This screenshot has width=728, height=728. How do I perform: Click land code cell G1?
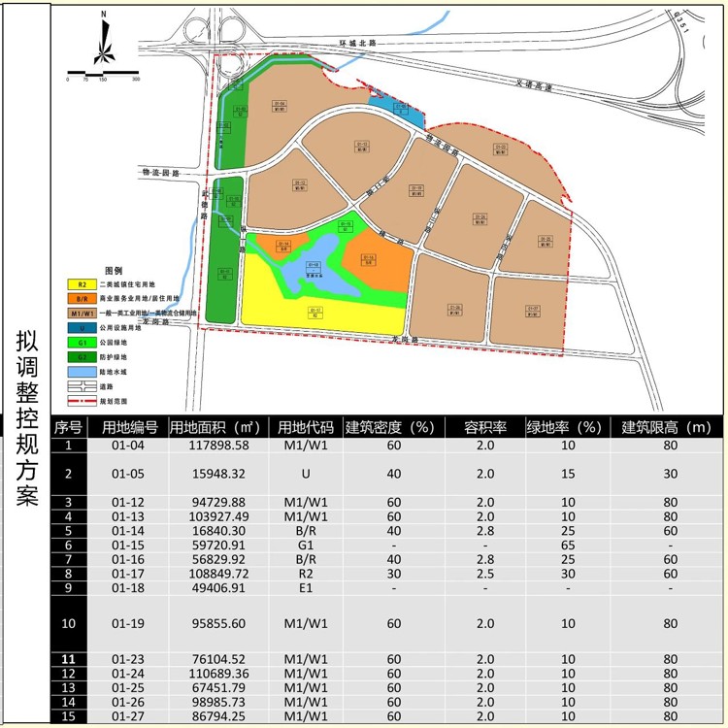(x=306, y=546)
